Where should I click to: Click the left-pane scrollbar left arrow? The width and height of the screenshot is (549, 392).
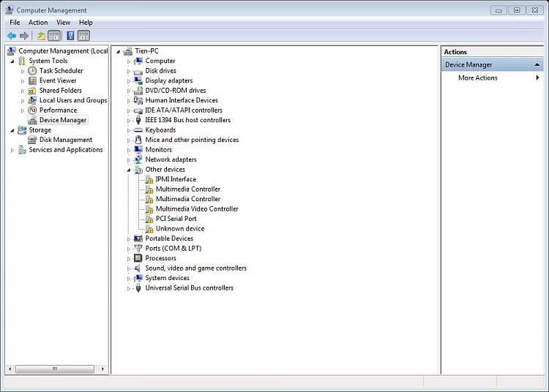pos(10,369)
